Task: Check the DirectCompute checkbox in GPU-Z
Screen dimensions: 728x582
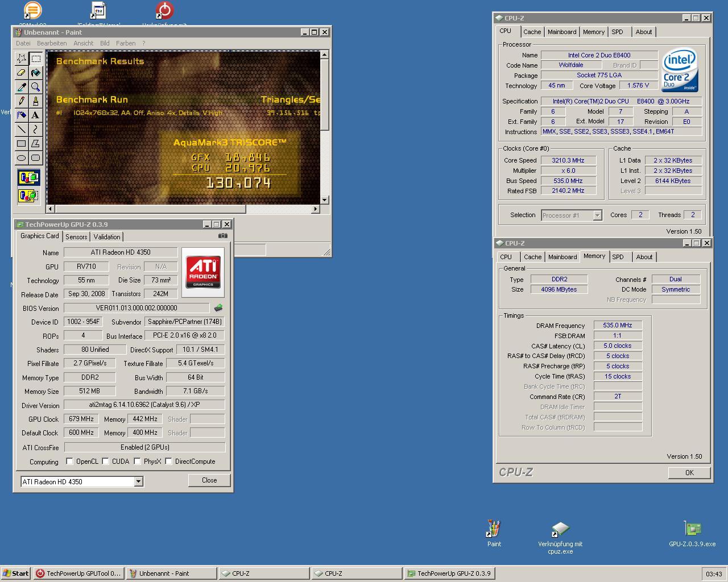Action: pos(168,462)
